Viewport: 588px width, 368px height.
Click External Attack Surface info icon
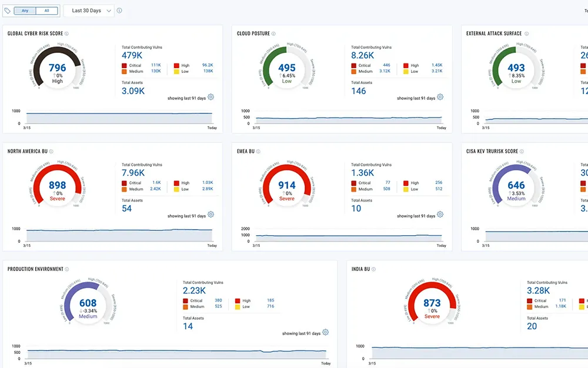pyautogui.click(x=526, y=34)
